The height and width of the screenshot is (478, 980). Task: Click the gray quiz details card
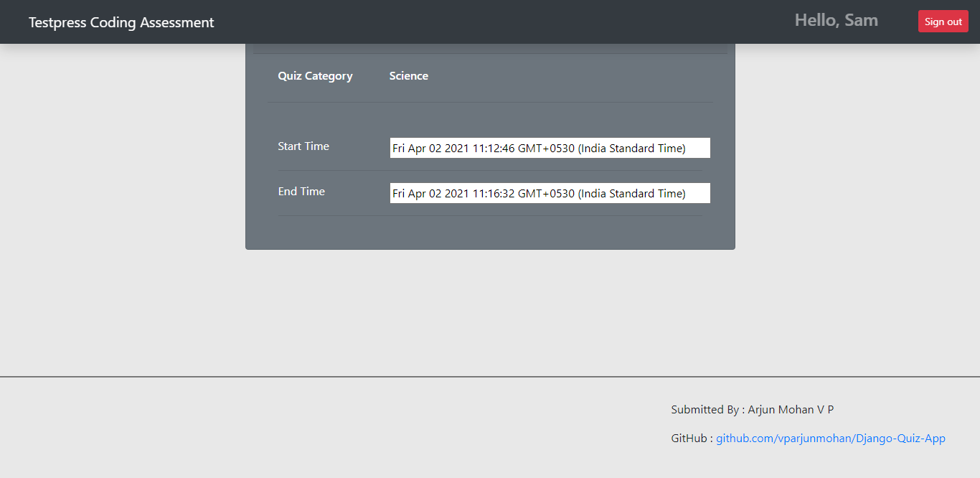[x=490, y=230]
